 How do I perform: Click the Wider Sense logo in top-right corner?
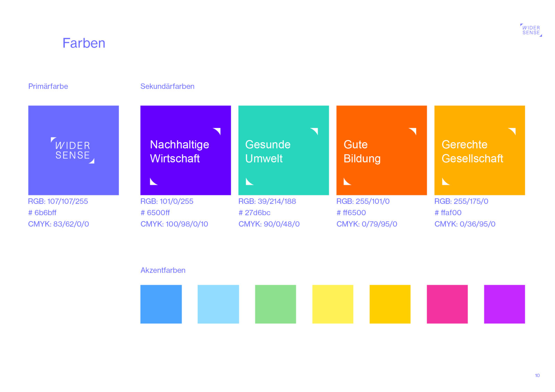tap(531, 30)
